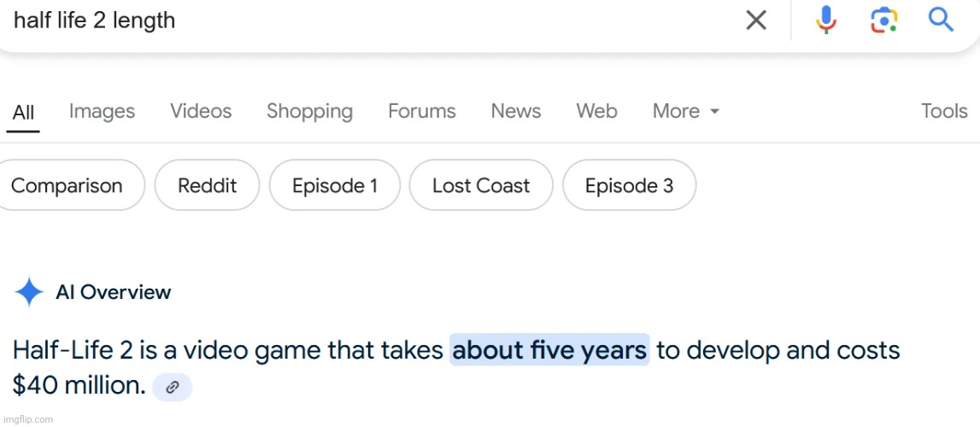
Task: Open the source link icon after $40 million
Action: [x=173, y=388]
